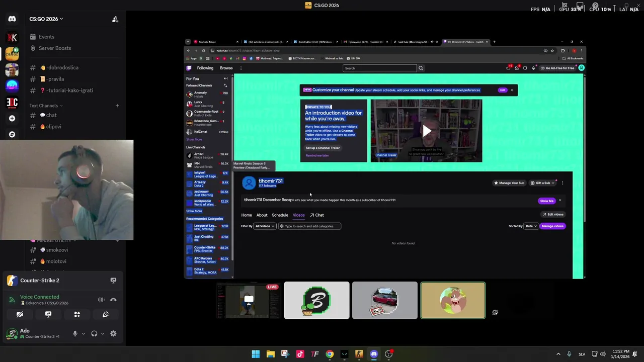Collapse the Text Channels category
The width and height of the screenshot is (644, 362).
pos(46,106)
